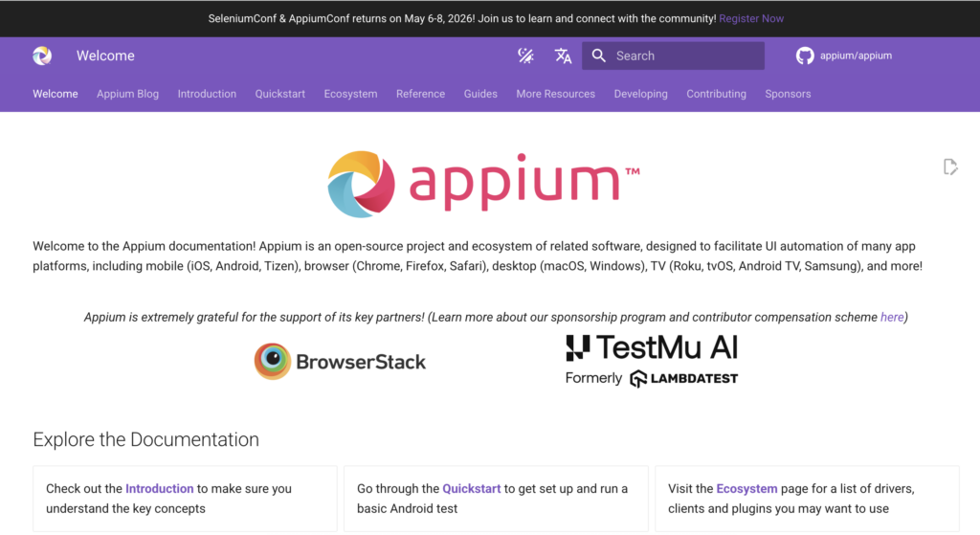
Task: Open the Ecosystem navigation tab
Action: point(350,94)
